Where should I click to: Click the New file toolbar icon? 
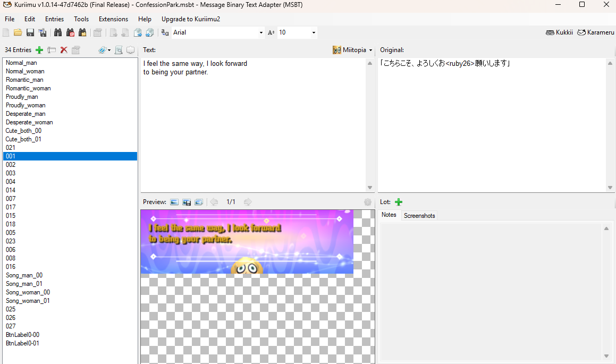[6, 32]
